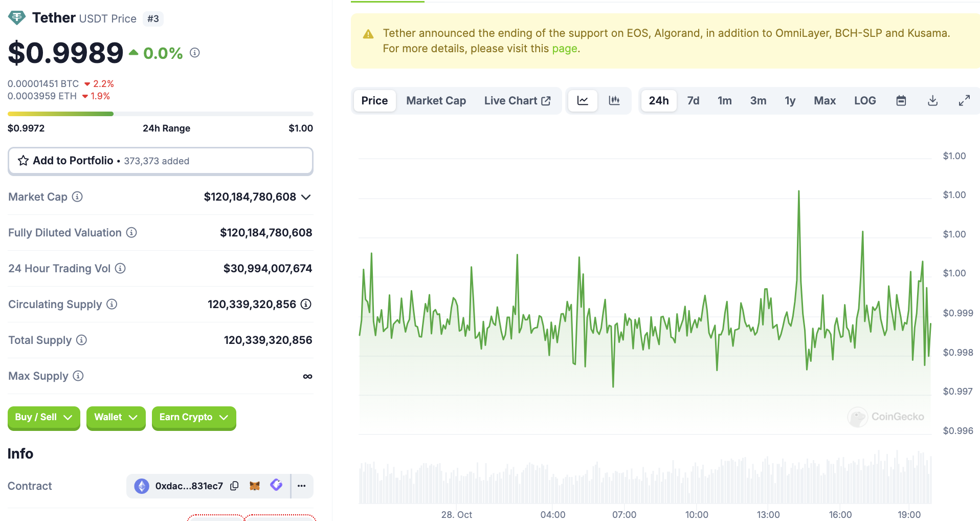Show Max Supply info icon
The width and height of the screenshot is (980, 521).
(78, 376)
